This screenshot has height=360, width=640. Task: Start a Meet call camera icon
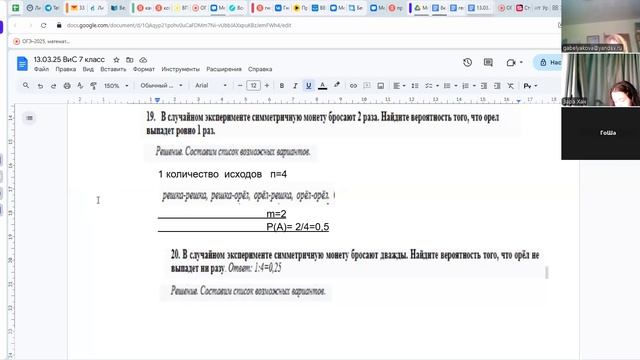tap(511, 62)
